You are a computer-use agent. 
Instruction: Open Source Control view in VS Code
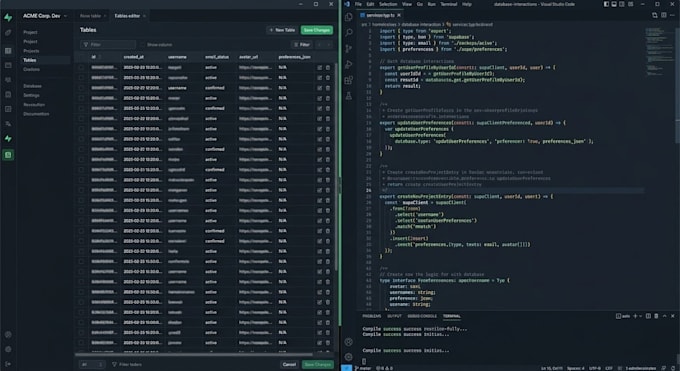coord(349,49)
